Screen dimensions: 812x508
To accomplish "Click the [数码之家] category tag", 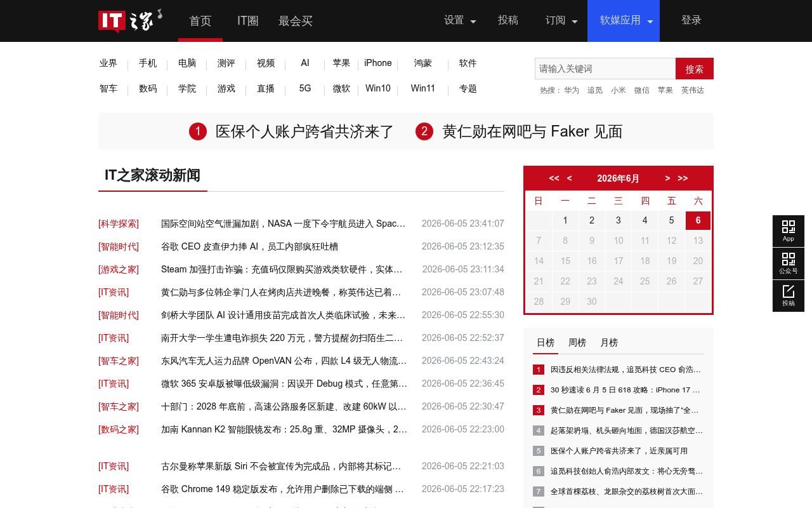I will point(119,429).
